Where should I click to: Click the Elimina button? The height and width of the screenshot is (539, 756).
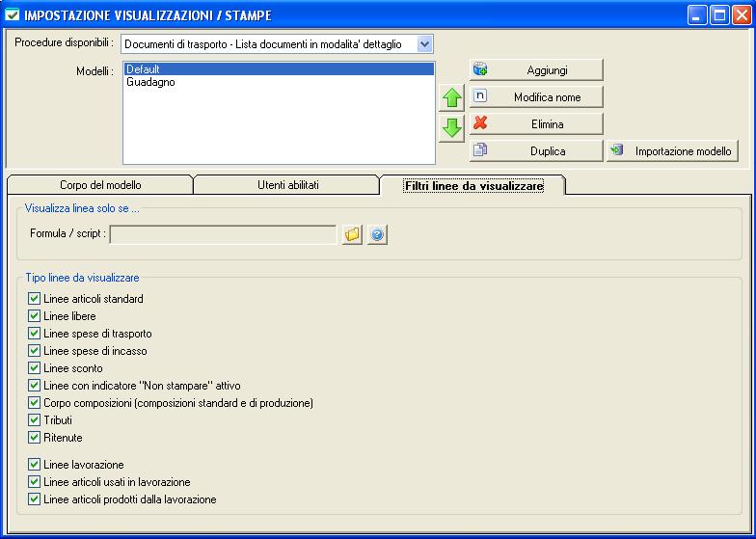[x=536, y=123]
